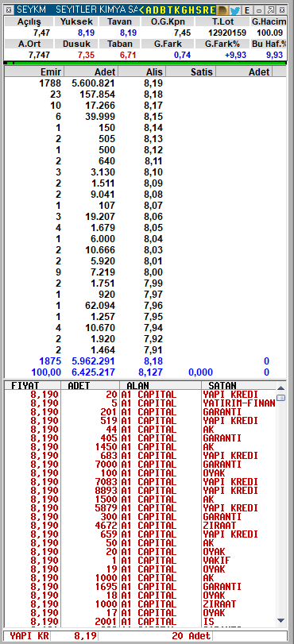Click the blue average price 8,127
Image resolution: width=294 pixels, height=644 pixels.
[x=151, y=372]
